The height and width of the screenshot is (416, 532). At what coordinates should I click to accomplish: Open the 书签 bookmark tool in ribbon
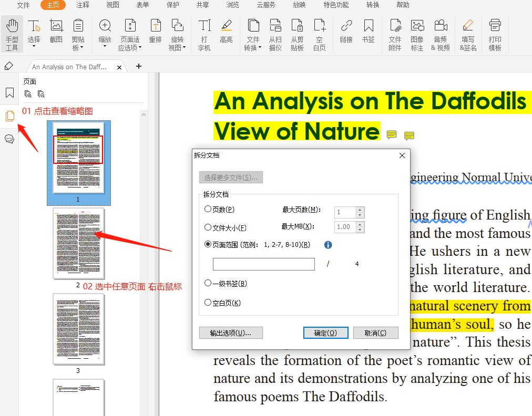click(368, 30)
